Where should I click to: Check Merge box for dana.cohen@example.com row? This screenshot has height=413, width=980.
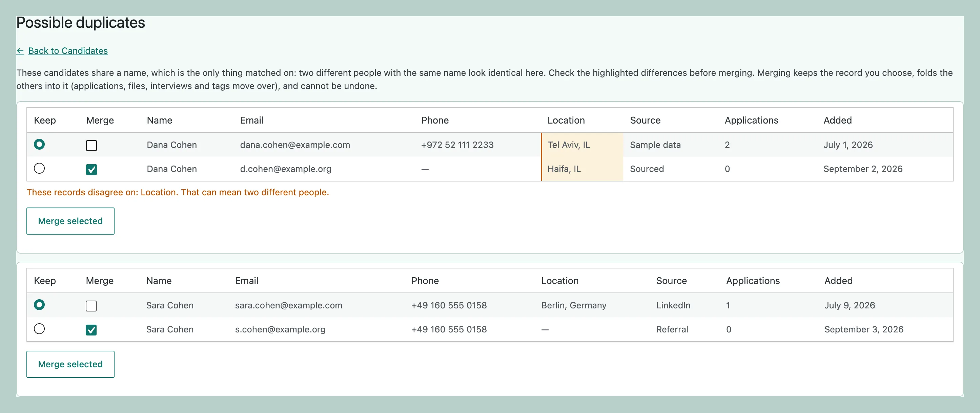tap(91, 145)
